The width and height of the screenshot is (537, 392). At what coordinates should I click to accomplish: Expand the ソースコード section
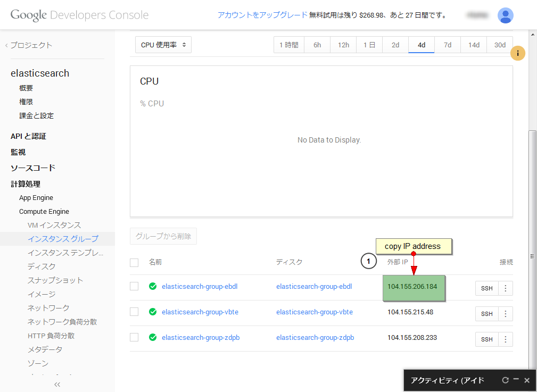[33, 168]
